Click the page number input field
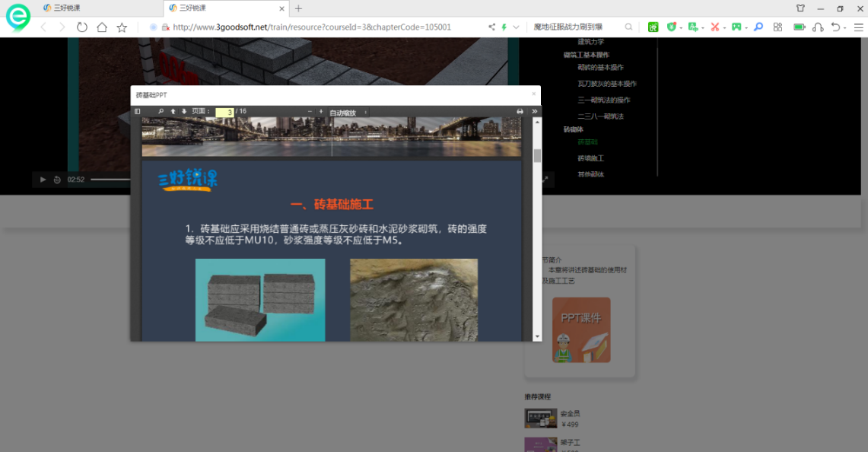The width and height of the screenshot is (868, 452). point(224,113)
